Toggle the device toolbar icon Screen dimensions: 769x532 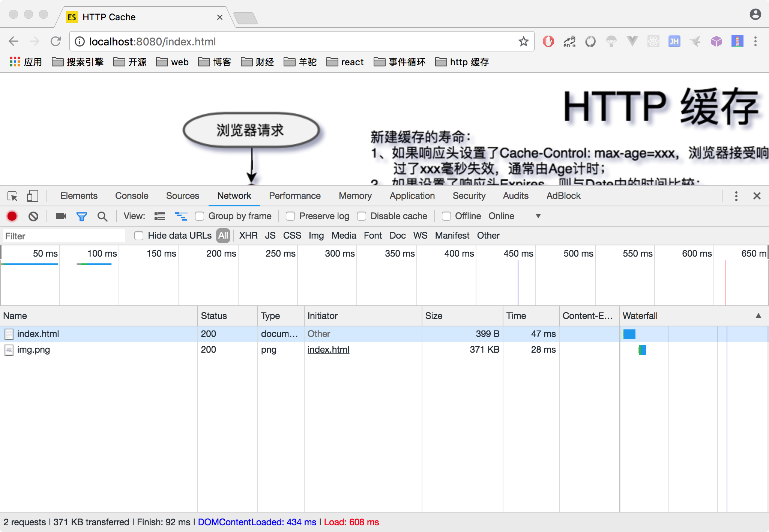point(33,196)
